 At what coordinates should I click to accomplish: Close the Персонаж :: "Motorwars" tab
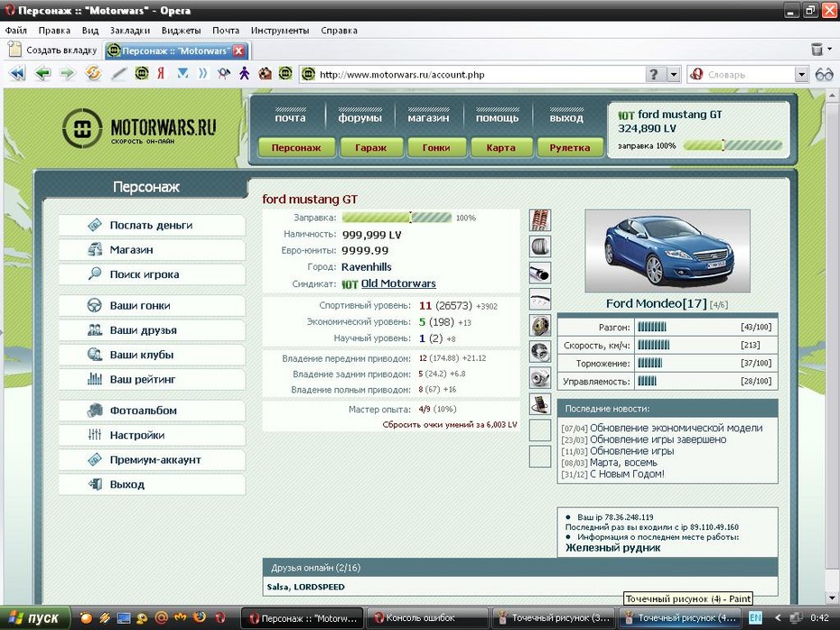point(239,51)
